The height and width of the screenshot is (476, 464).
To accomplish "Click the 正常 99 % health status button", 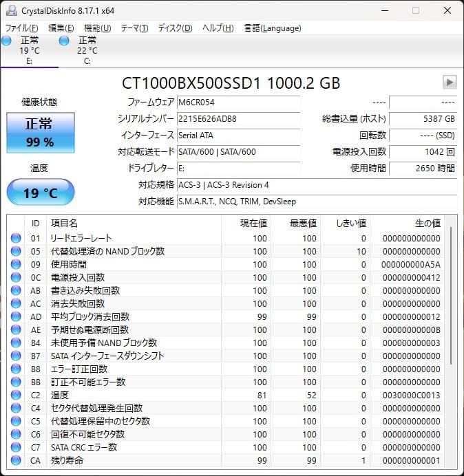I will pos(41,133).
